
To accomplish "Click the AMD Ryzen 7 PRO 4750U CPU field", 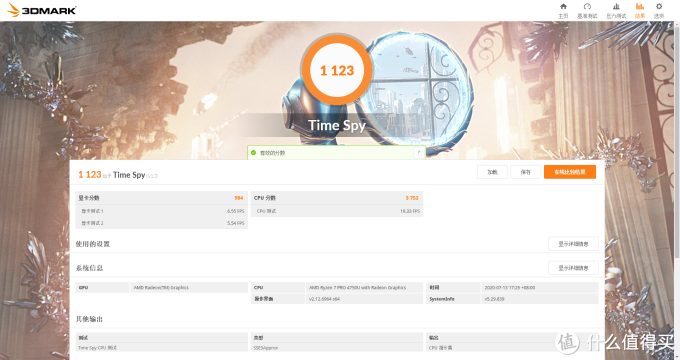I will click(x=364, y=288).
